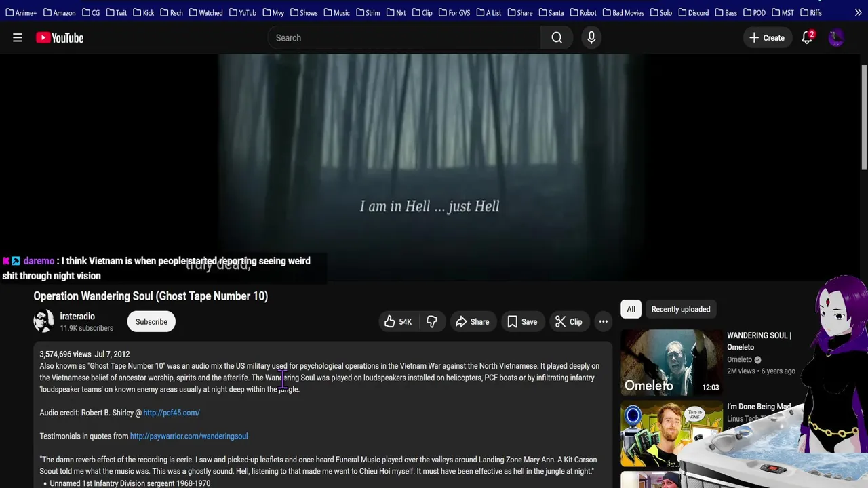The height and width of the screenshot is (488, 868).
Task: Show the hidden bookmarks overflow chevron
Action: (x=859, y=12)
